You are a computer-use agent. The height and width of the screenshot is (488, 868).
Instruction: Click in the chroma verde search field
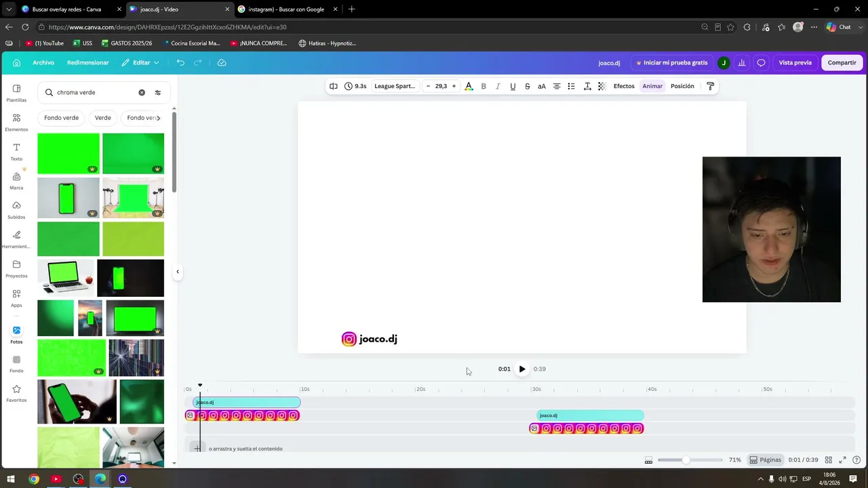tap(95, 92)
